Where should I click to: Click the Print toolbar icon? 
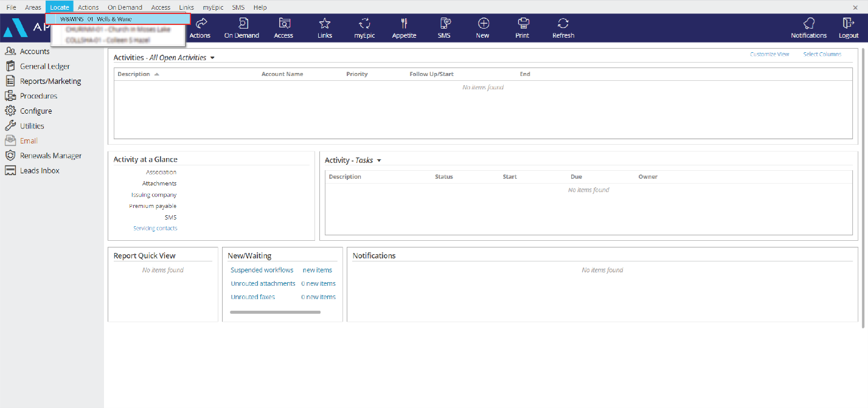[x=522, y=24]
